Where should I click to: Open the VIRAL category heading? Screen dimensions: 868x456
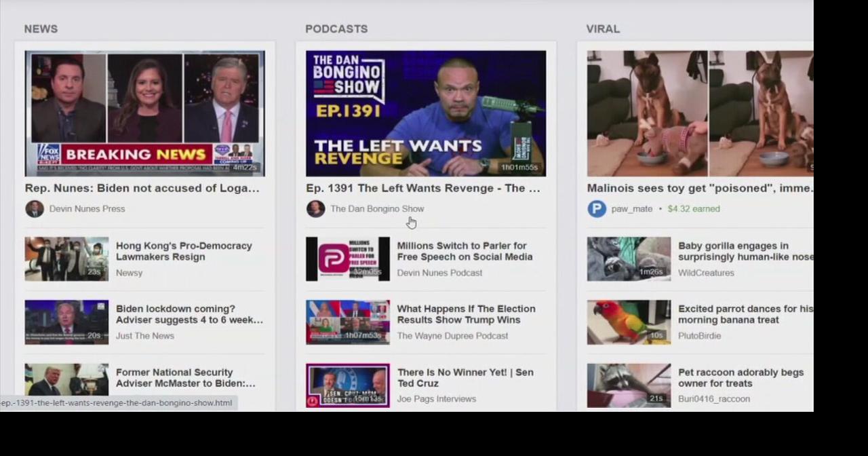pos(603,29)
